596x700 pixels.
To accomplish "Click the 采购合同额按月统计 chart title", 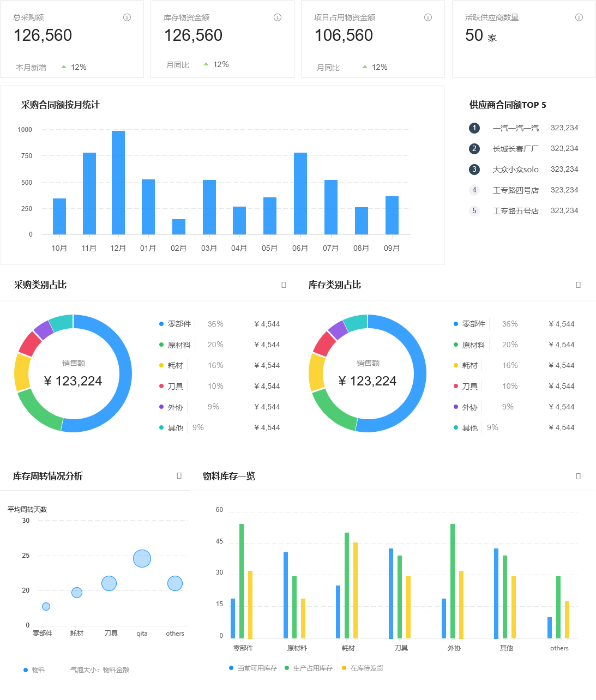I will pos(61,105).
